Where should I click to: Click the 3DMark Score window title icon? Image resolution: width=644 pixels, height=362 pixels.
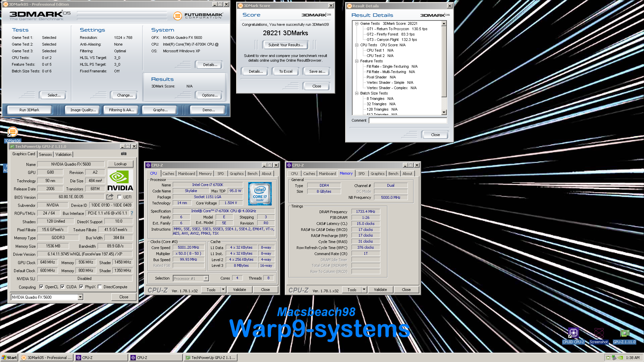click(x=240, y=6)
